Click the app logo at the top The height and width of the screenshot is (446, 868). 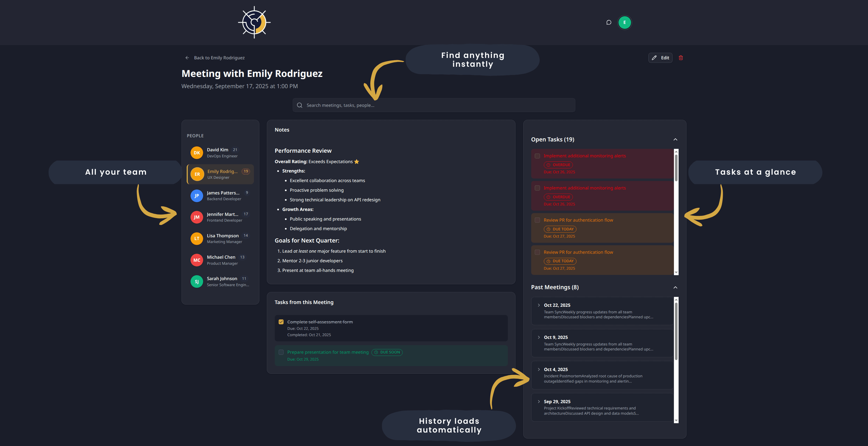point(254,22)
